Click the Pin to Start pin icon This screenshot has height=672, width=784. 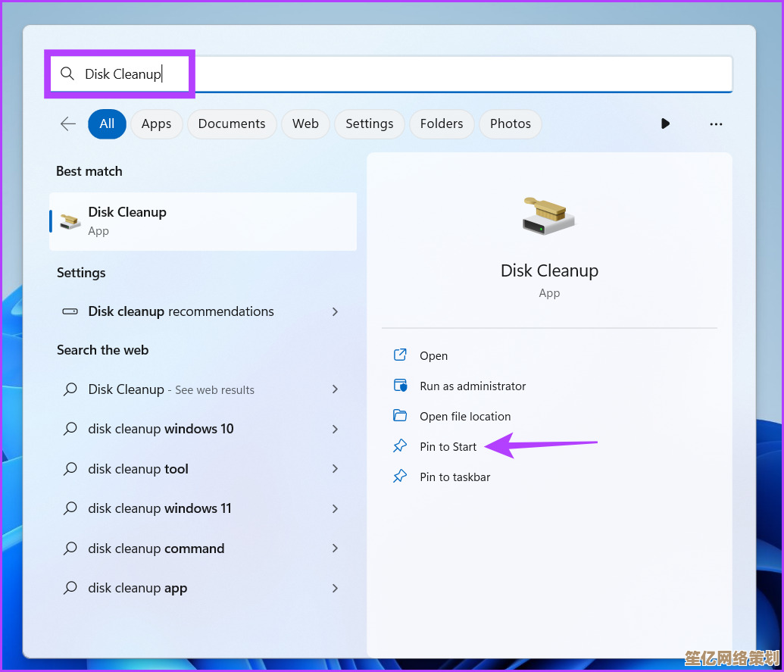400,446
